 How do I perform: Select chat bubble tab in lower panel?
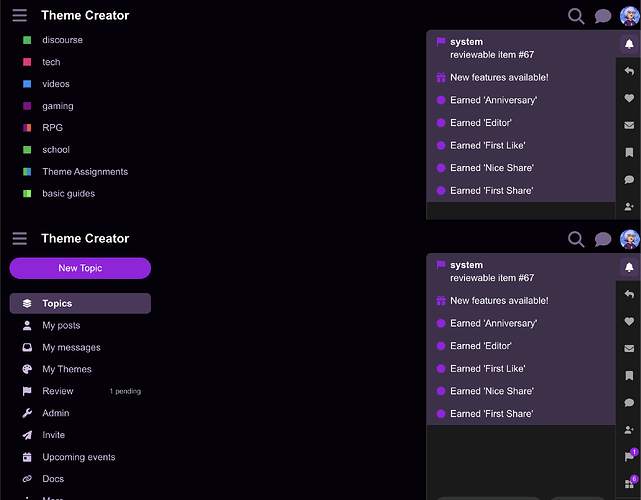(x=630, y=403)
